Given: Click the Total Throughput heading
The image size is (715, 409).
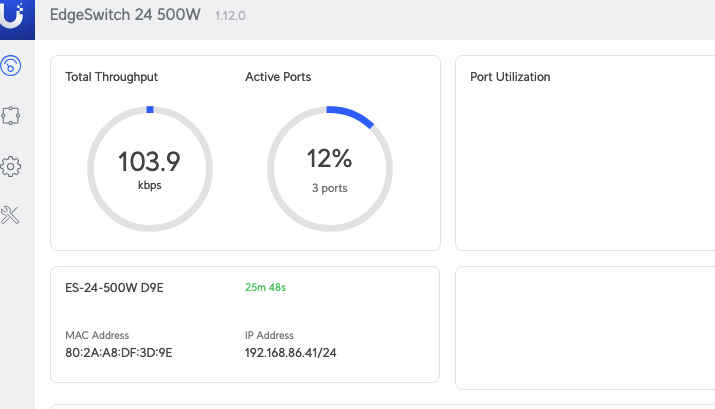Looking at the screenshot, I should click(111, 77).
